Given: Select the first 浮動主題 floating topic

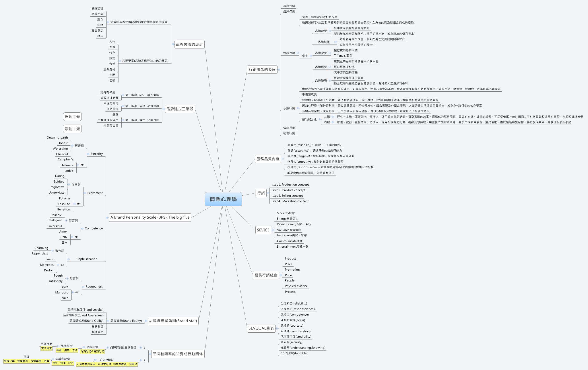Looking at the screenshot, I should pos(72,117).
